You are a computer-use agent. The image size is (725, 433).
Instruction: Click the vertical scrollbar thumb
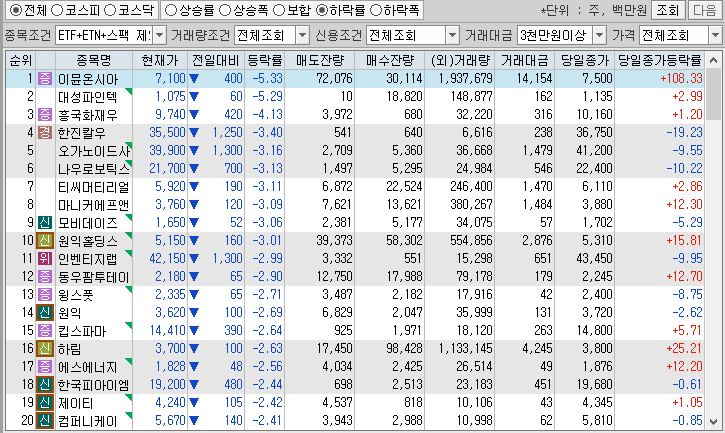click(x=714, y=94)
